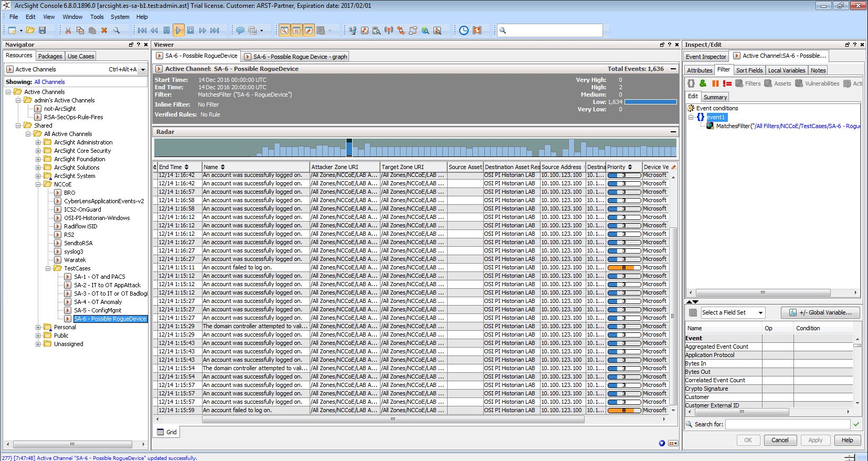The height and width of the screenshot is (461, 868).
Task: Click the magnifier Find icon in toolbar
Action: tap(117, 30)
